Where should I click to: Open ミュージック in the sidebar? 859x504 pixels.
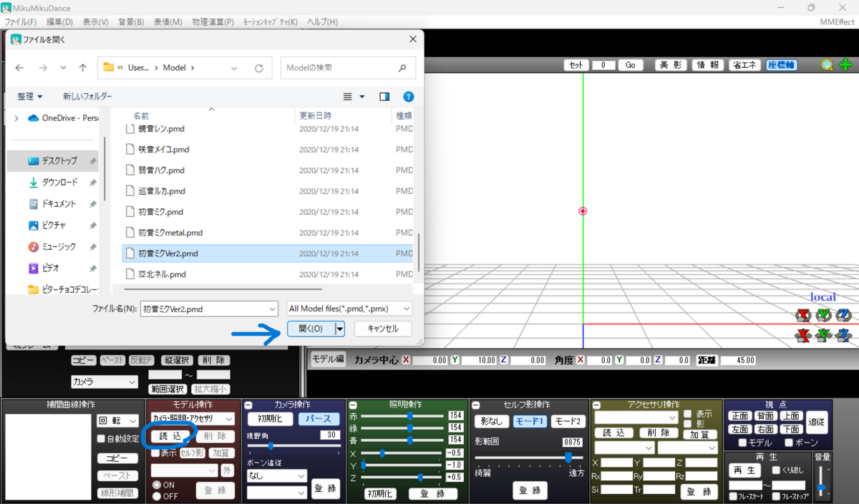point(52,246)
